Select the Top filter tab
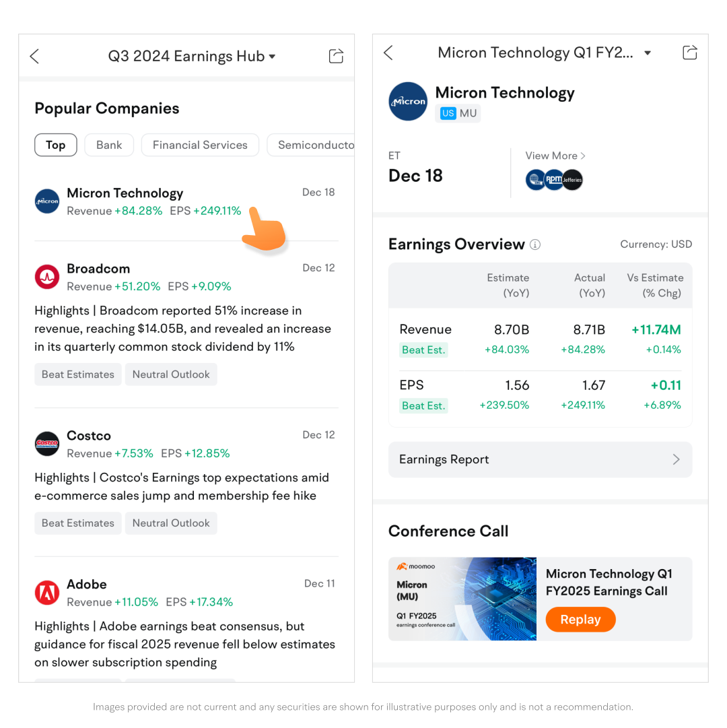This screenshot has width=727, height=728. [56, 145]
